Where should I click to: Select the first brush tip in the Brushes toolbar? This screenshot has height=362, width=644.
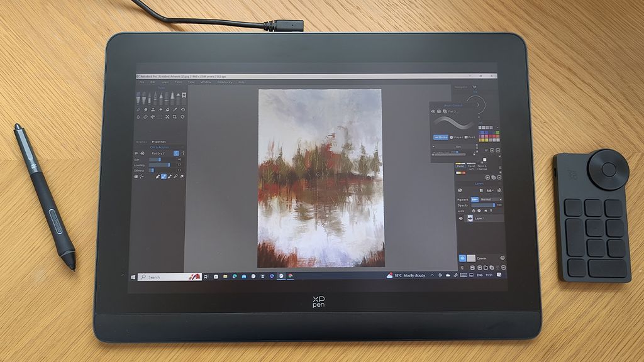(x=138, y=96)
